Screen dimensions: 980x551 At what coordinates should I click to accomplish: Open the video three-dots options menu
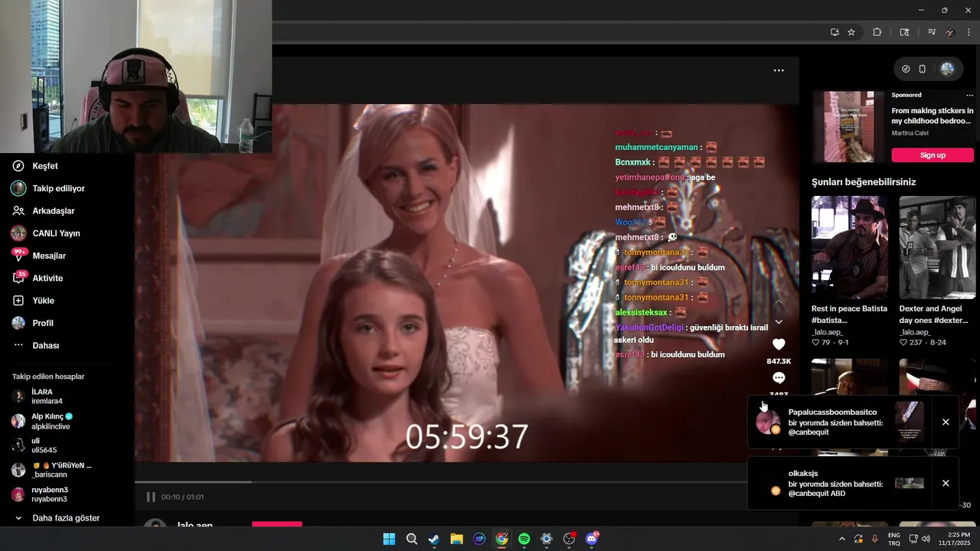pos(779,70)
